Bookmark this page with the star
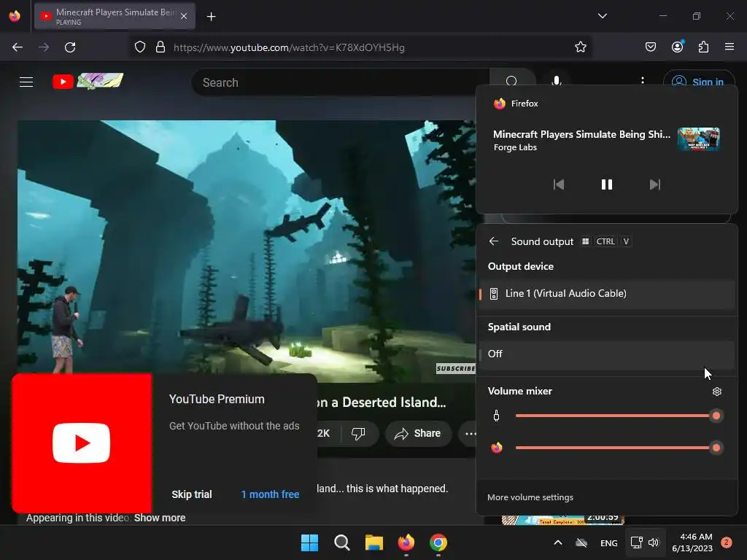 tap(580, 47)
